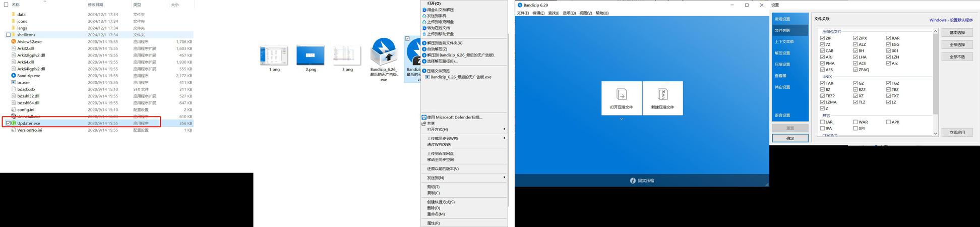Click the VersionNo.ini file icon
The image size is (980, 227).
tap(13, 130)
